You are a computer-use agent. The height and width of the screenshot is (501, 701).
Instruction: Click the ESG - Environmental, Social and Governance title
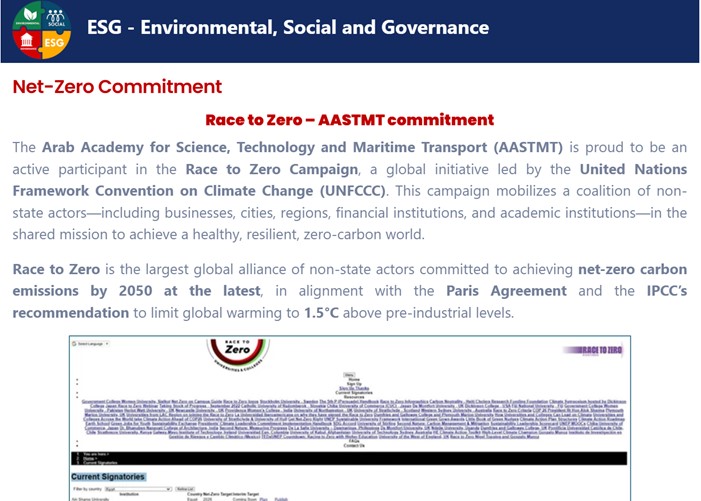pos(288,28)
